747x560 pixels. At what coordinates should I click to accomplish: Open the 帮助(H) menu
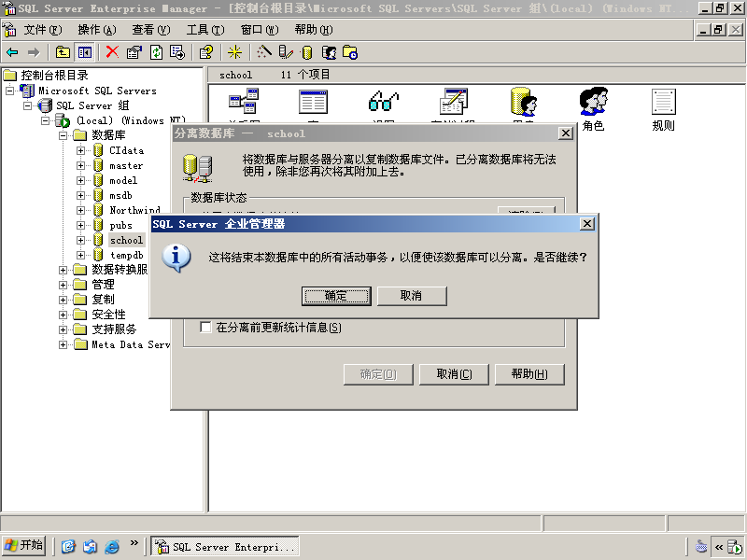[x=314, y=30]
